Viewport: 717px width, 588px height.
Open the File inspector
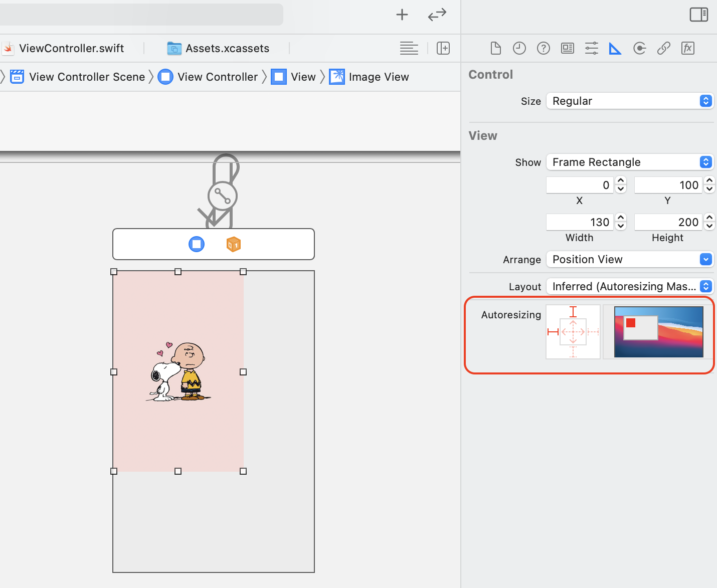[x=495, y=48]
